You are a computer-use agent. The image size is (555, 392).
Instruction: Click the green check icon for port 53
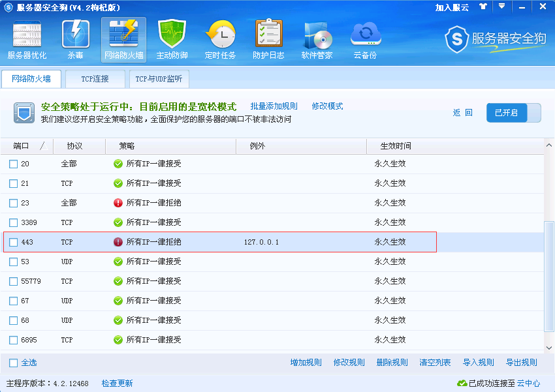pos(118,262)
